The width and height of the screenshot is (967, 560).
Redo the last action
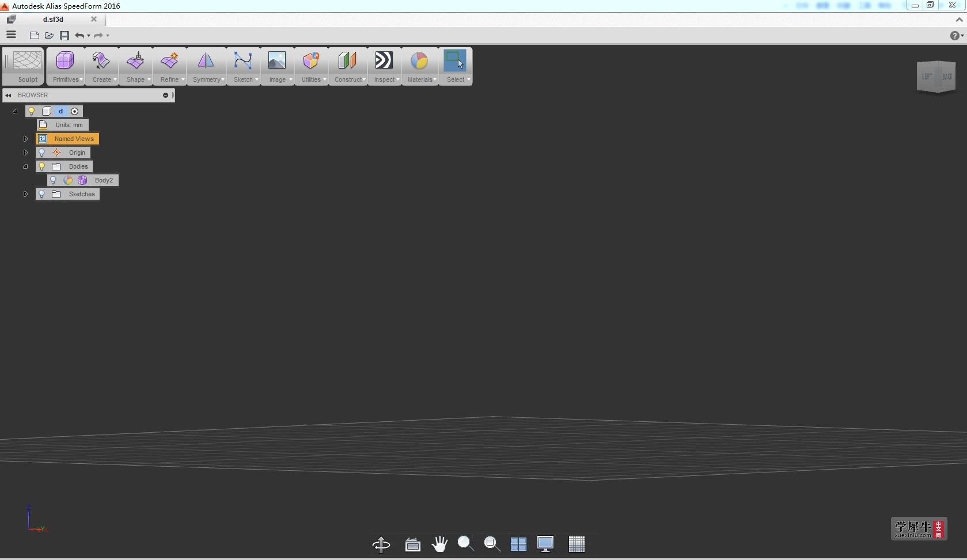click(98, 36)
